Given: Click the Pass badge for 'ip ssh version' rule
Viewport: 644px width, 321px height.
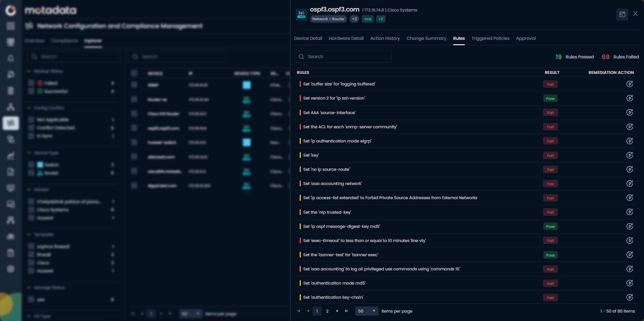Looking at the screenshot, I should coord(550,99).
